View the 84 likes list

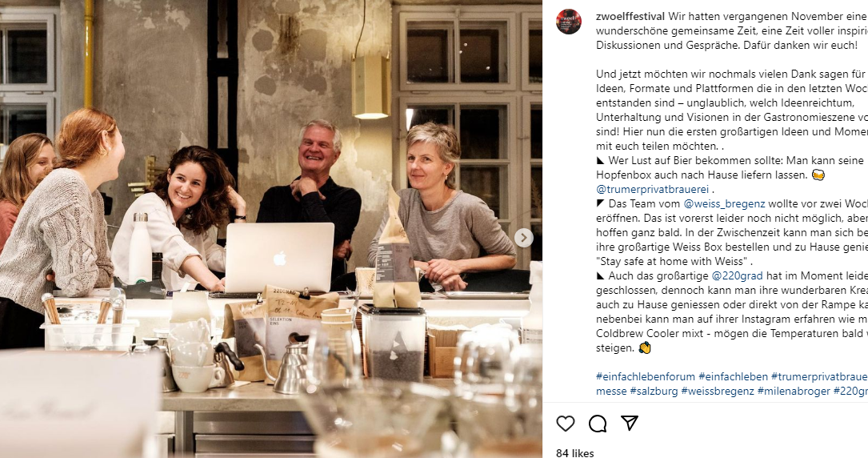pos(575,453)
